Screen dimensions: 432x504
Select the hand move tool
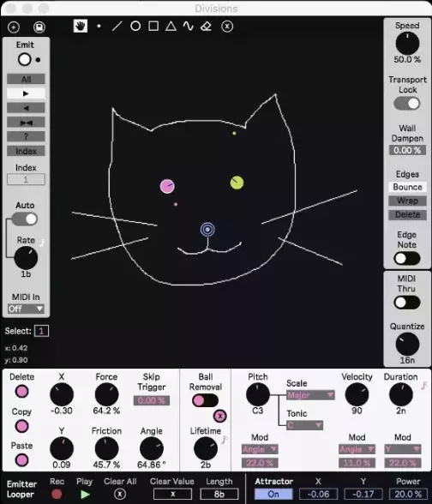tap(80, 26)
